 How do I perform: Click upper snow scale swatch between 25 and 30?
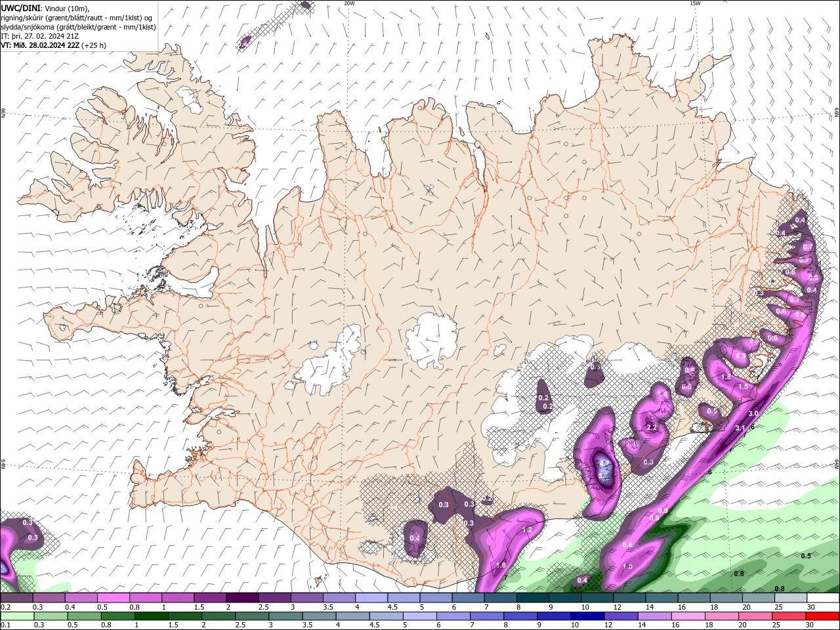click(791, 598)
